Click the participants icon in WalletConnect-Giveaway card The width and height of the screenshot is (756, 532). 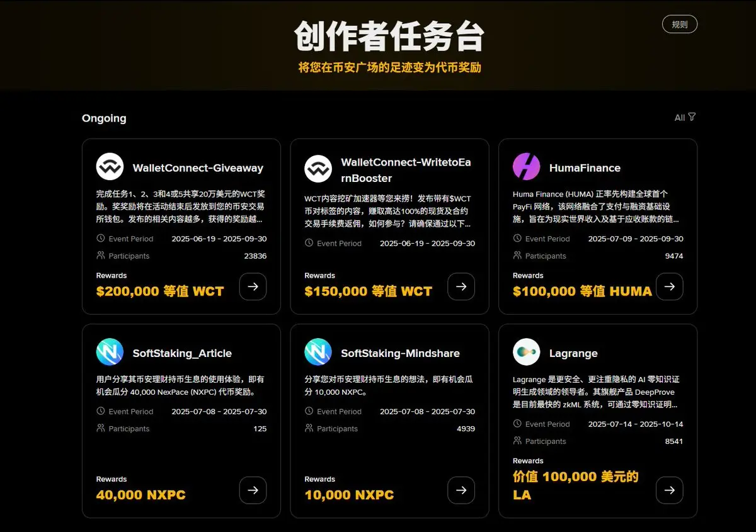(x=101, y=256)
